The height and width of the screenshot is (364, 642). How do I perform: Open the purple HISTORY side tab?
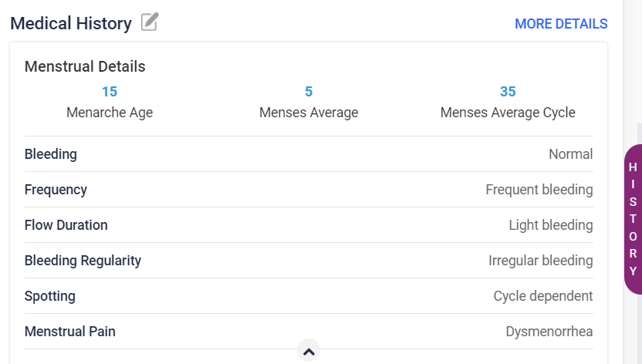633,220
